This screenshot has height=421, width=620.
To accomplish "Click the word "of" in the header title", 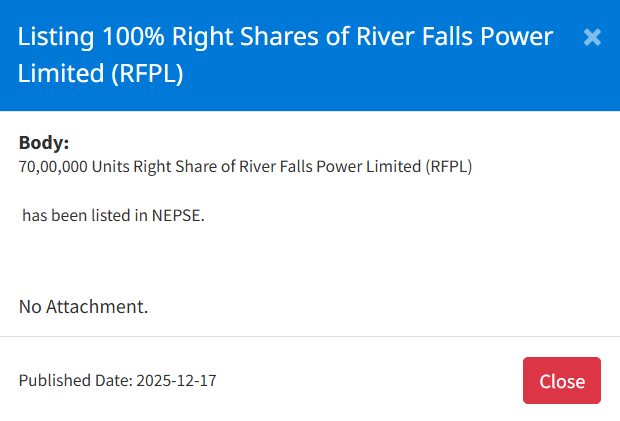I will click(320, 38).
